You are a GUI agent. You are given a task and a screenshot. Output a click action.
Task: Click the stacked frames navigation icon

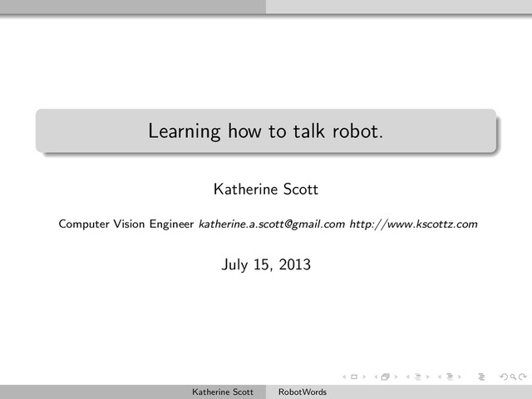(386, 377)
